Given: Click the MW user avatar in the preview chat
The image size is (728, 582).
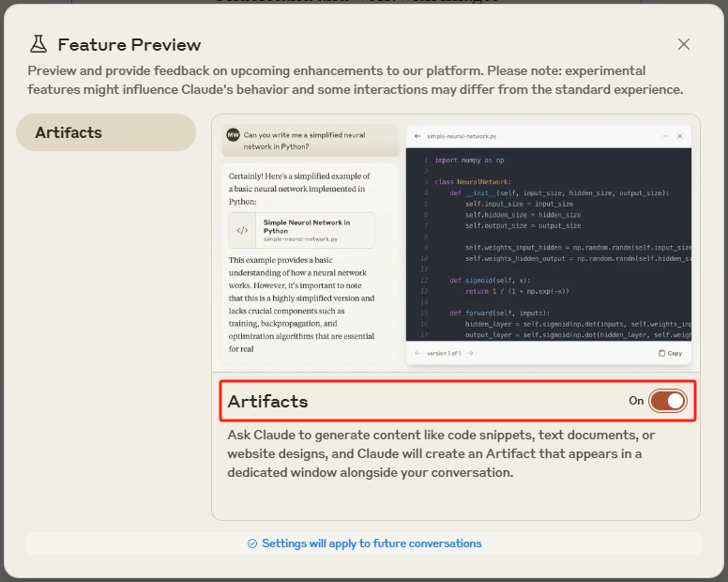Looking at the screenshot, I should coord(233,135).
